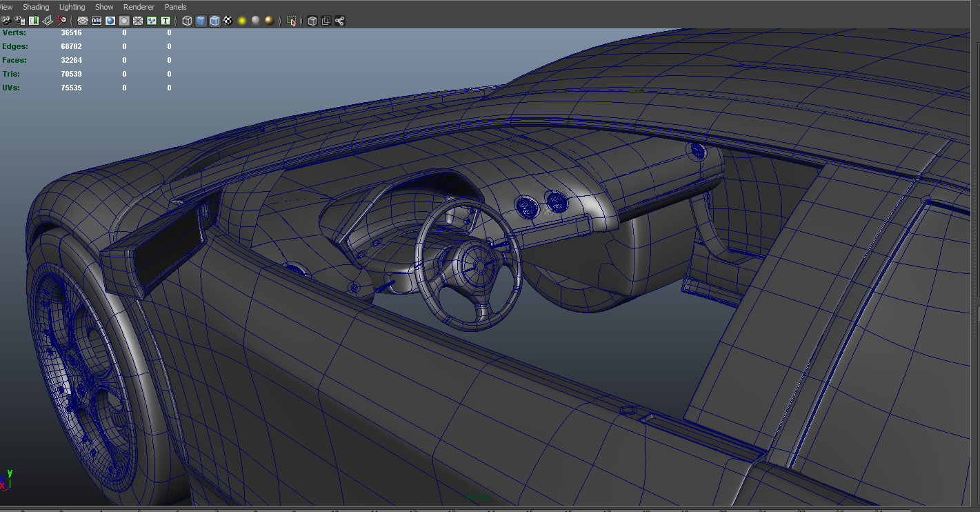Toggle Wireframe on Shaded icon
Screen dimensions: 980x512
pyautogui.click(x=214, y=21)
